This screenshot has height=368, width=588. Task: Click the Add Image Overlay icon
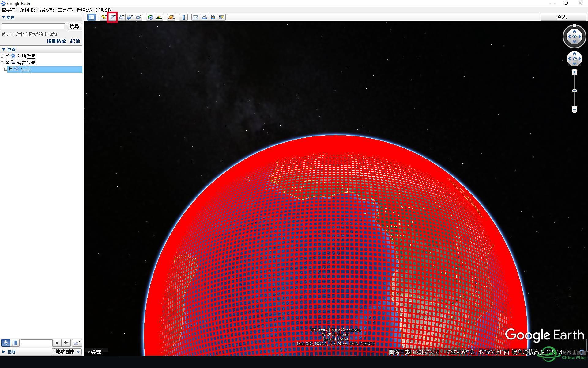click(x=130, y=17)
